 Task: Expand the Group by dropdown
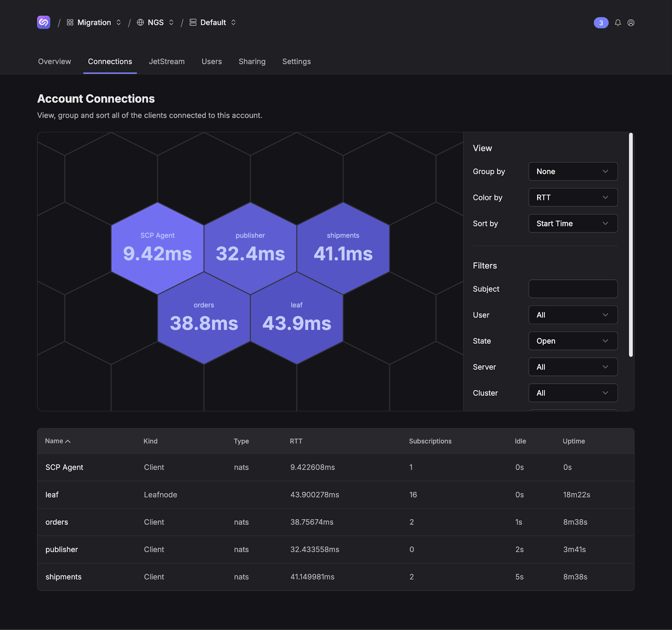(573, 171)
